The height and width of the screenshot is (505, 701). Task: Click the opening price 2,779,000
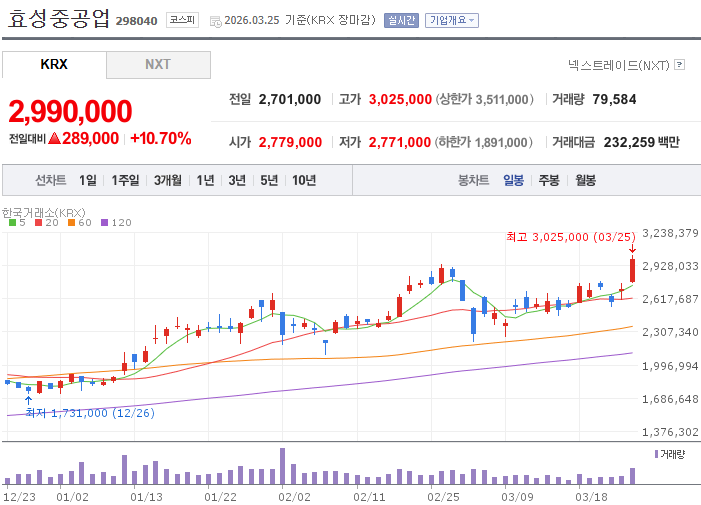pos(290,142)
